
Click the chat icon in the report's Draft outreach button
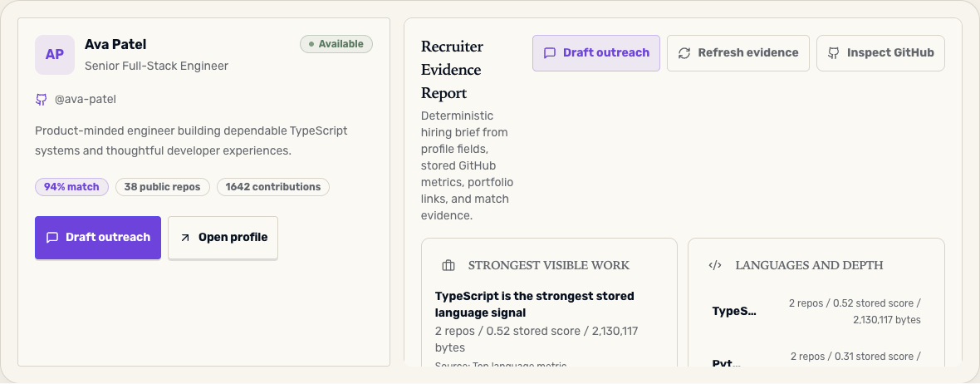tap(549, 53)
